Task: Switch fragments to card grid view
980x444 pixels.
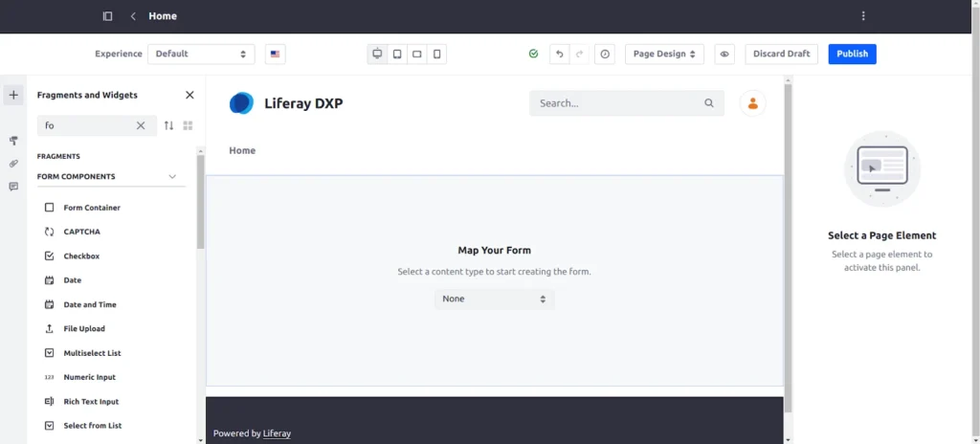Action: pos(188,125)
